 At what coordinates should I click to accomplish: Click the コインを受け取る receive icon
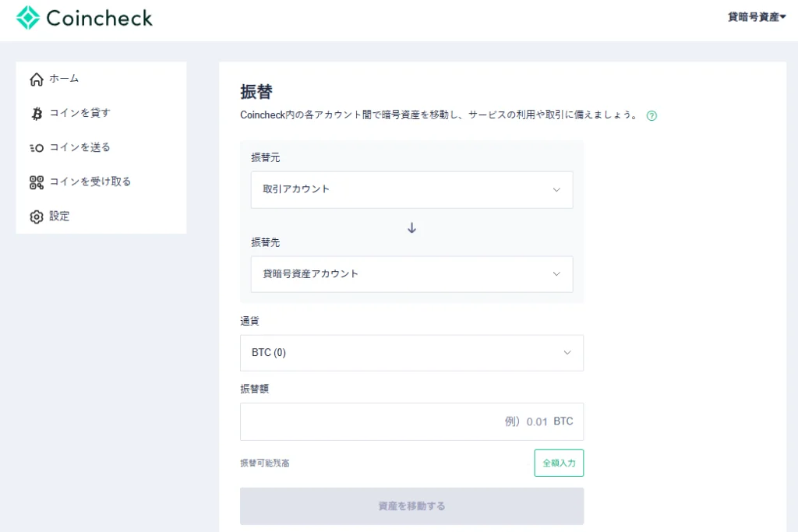35,181
